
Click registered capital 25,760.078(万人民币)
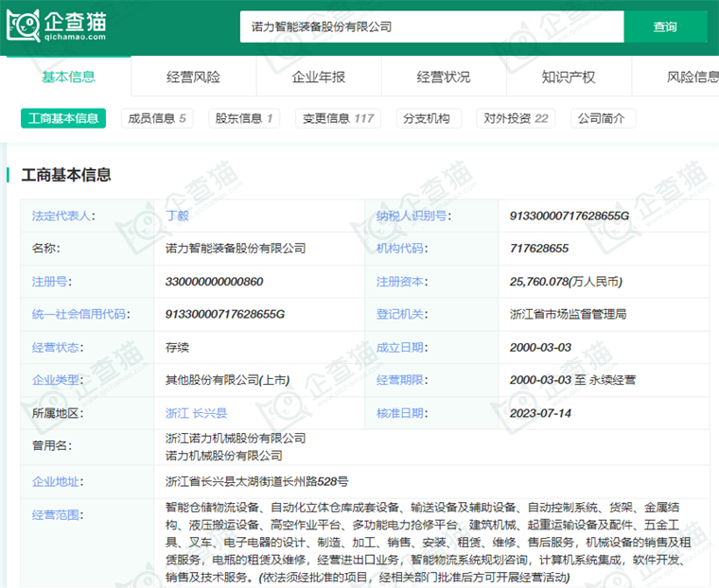pos(566,281)
